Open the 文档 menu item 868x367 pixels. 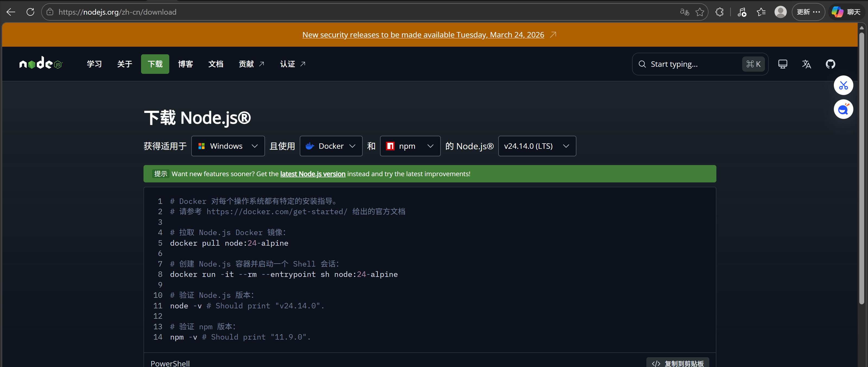[216, 64]
